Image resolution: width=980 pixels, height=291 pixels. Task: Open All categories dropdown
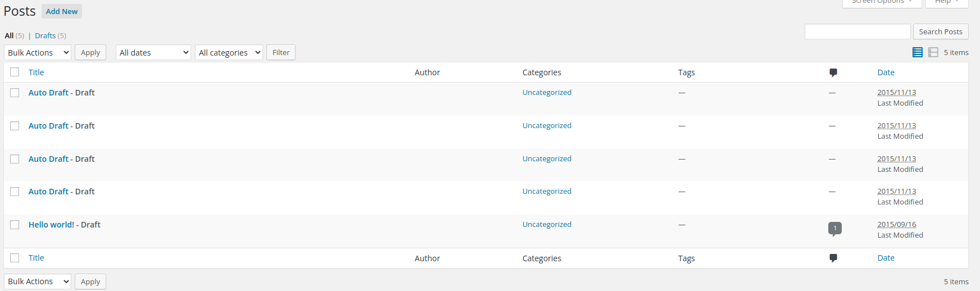pyautogui.click(x=229, y=52)
